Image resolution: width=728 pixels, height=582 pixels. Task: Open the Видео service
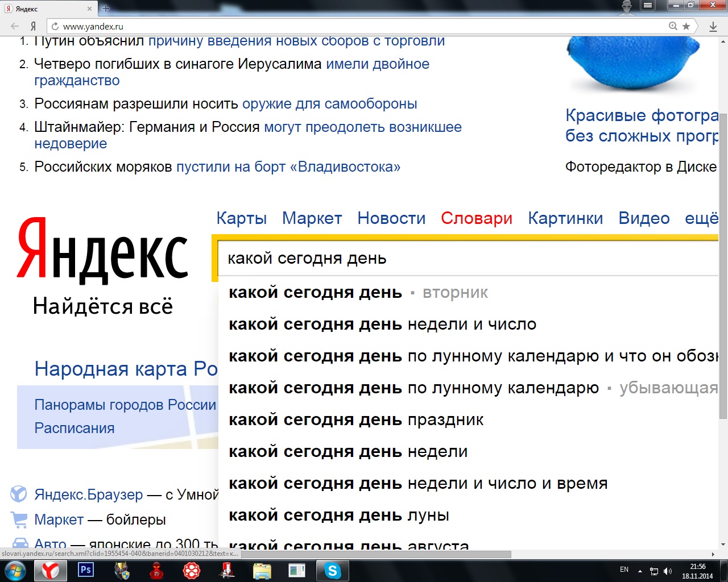click(644, 218)
